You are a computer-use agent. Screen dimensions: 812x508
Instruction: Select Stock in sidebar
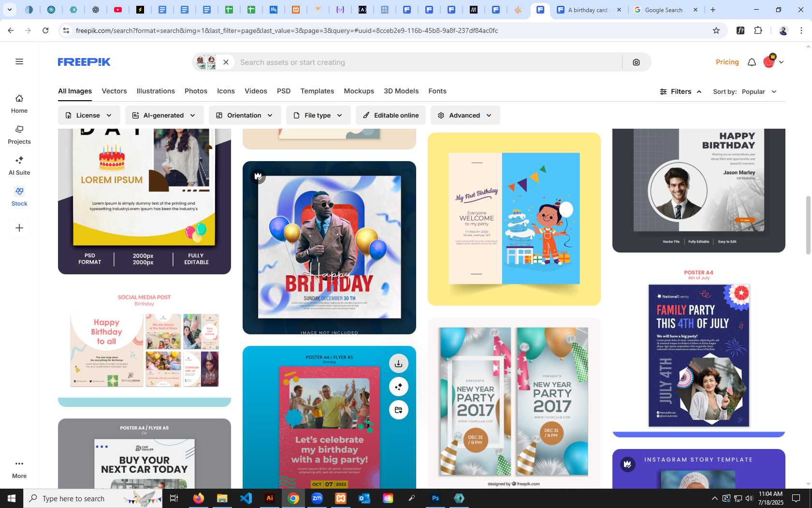tap(19, 197)
